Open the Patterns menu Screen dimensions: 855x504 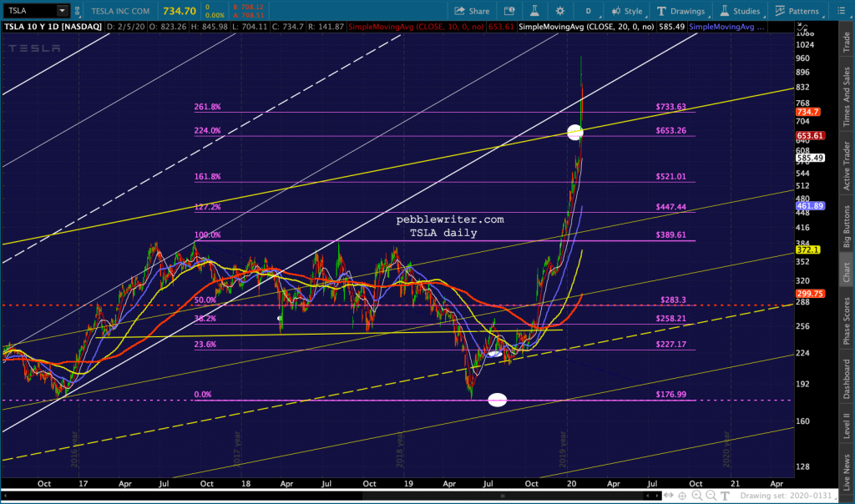tap(797, 11)
